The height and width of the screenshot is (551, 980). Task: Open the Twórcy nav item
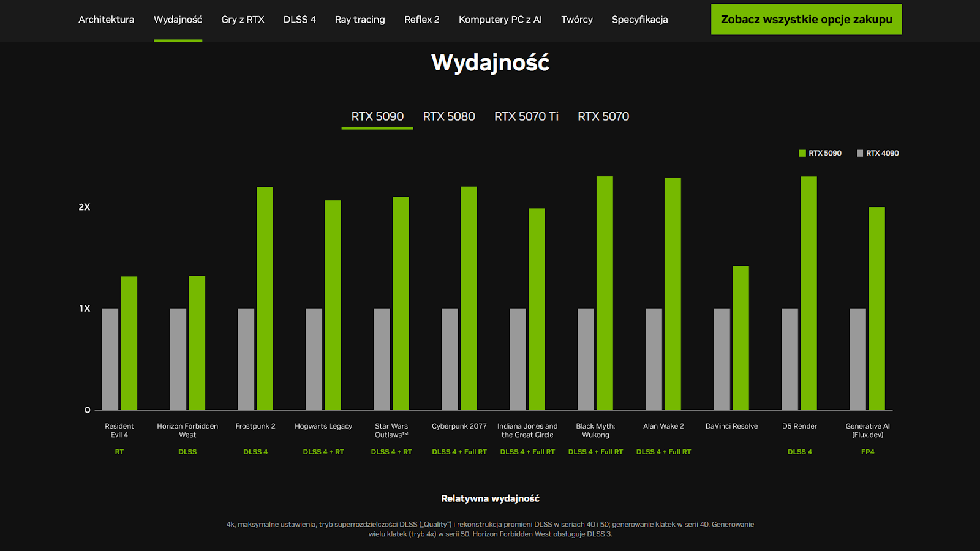[x=577, y=20]
